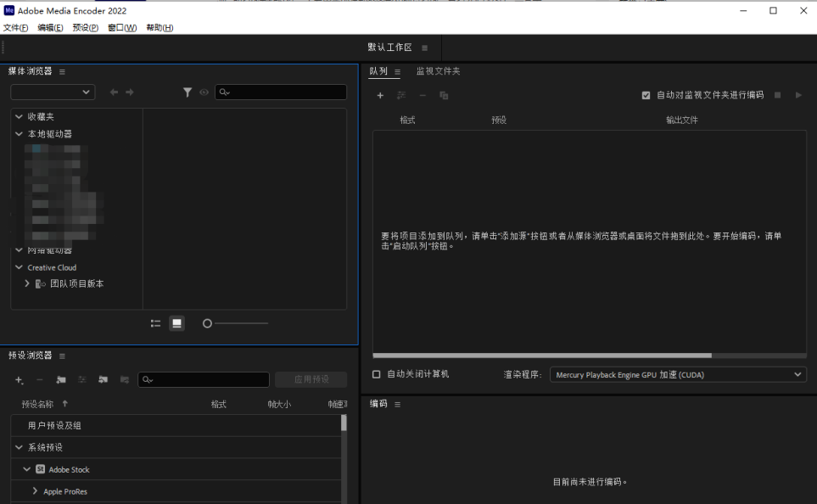The image size is (817, 504).
Task: Click the export presets icon
Action: (x=124, y=380)
